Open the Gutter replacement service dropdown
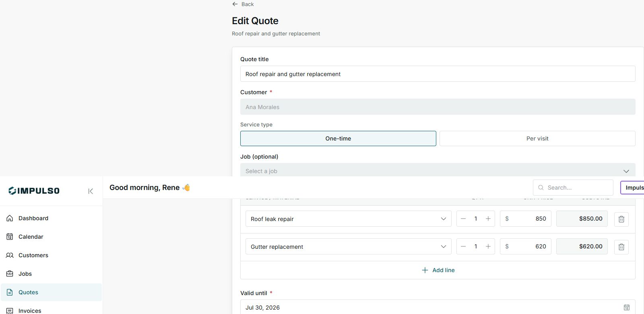This screenshot has height=314, width=644. pyautogui.click(x=349, y=247)
